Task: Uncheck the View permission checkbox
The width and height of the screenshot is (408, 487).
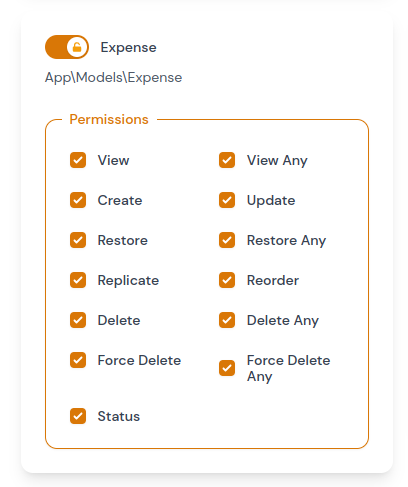Action: [x=78, y=160]
